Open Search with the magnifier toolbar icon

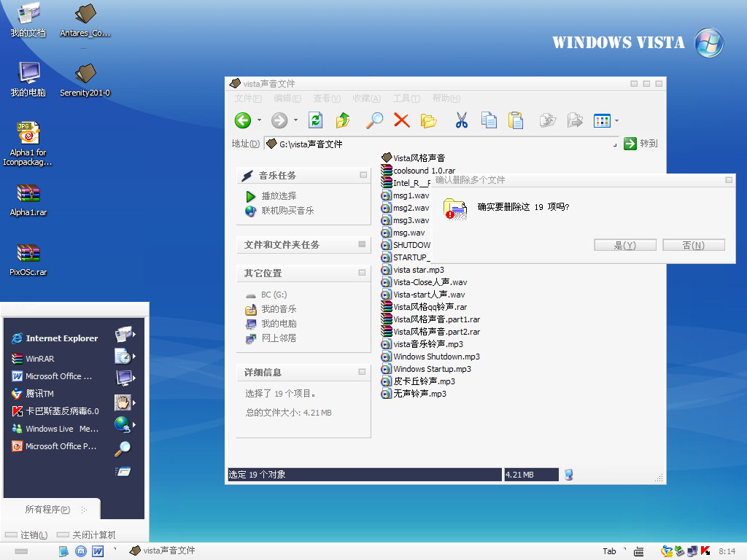374,120
